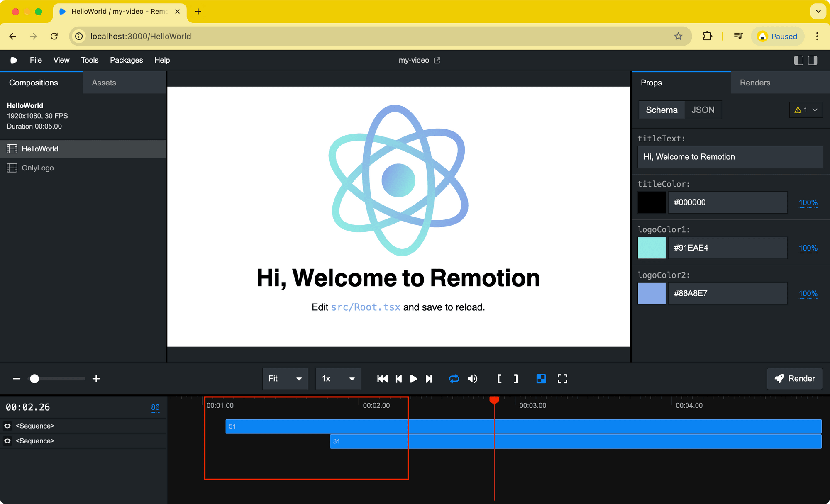
Task: Open the Help menu
Action: coord(162,60)
